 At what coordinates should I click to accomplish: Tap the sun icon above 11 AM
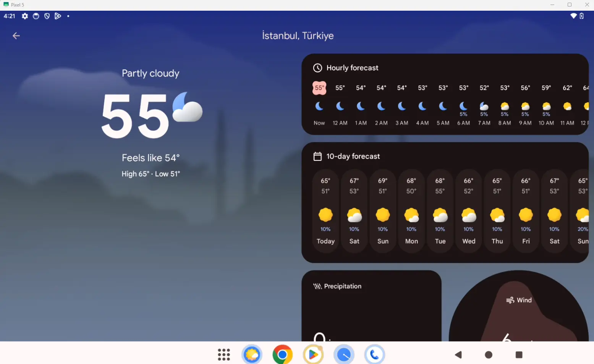coord(567,106)
